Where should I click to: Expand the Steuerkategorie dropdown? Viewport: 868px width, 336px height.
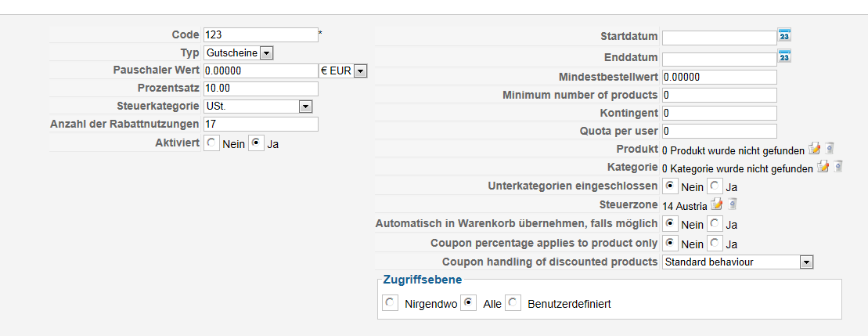305,107
